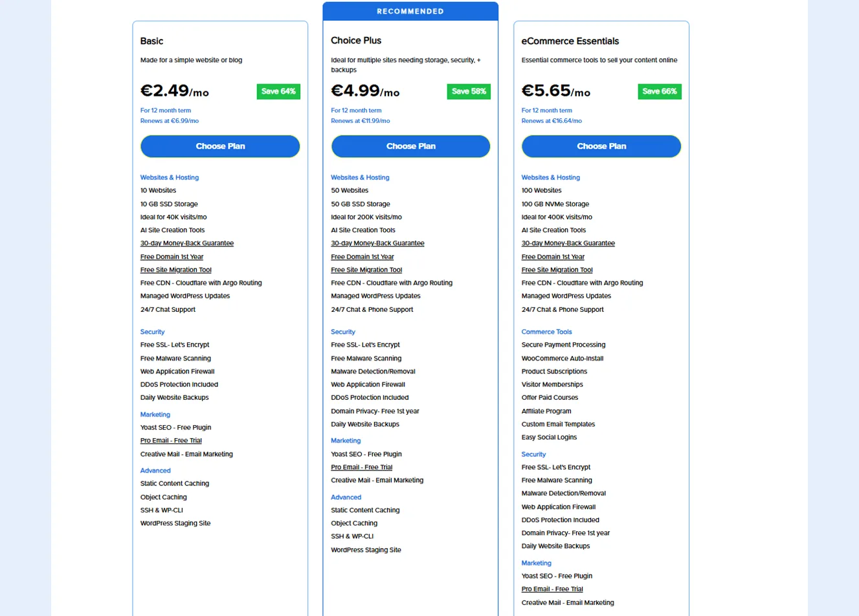Click the RECOMMENDED banner above Choice Plus
This screenshot has height=616, width=859.
click(x=410, y=12)
